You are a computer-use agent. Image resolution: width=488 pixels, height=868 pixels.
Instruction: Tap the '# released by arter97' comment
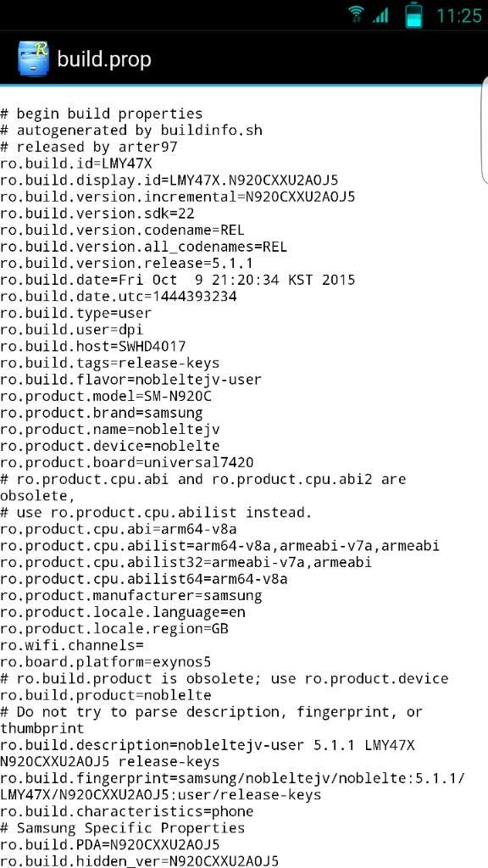pos(88,147)
